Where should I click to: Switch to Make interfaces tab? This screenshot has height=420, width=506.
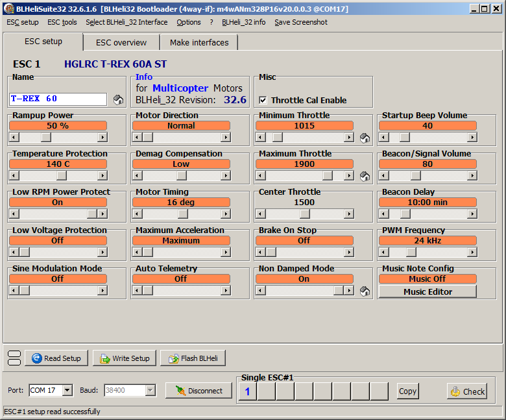coord(199,43)
